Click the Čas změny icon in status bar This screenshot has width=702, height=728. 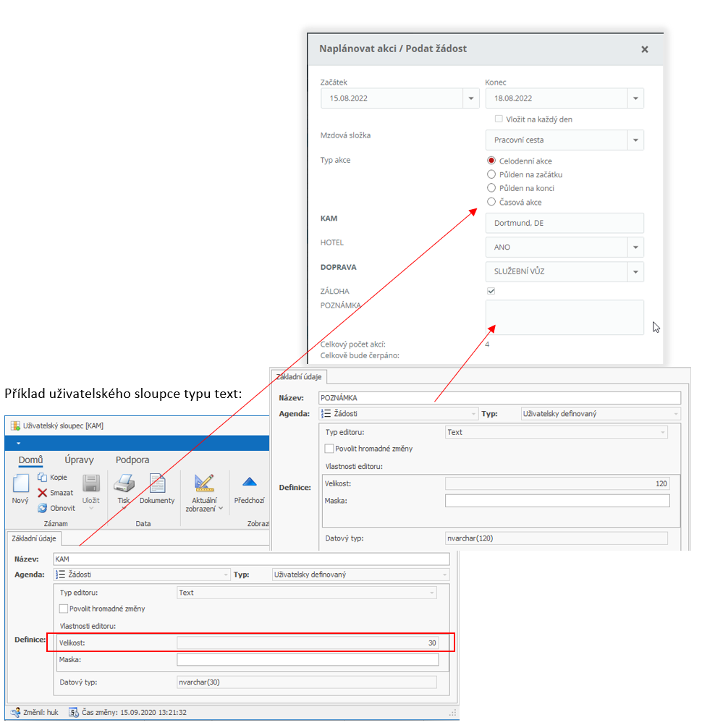click(73, 712)
